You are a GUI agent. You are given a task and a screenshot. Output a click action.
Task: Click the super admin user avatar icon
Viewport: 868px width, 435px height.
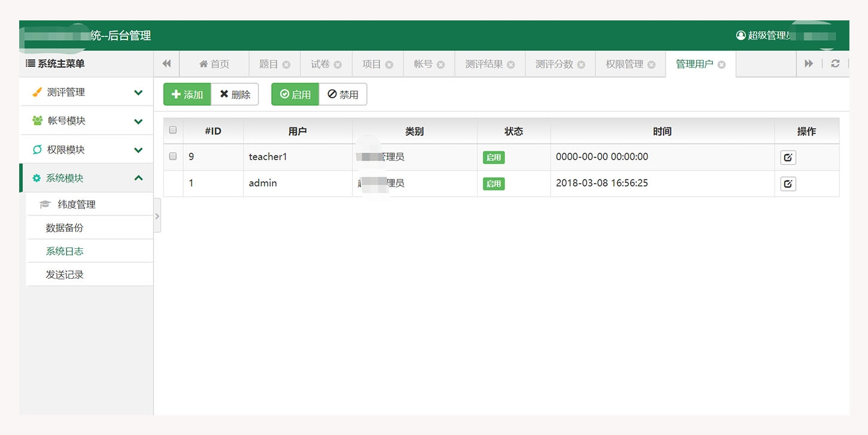click(x=740, y=36)
